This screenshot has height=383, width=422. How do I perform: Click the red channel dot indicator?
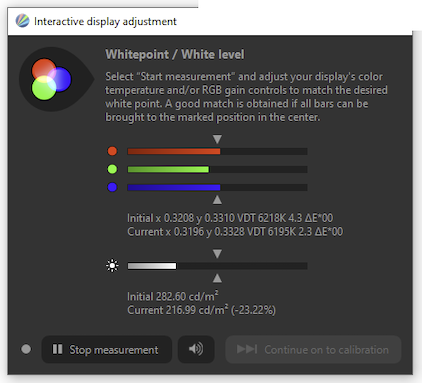(x=112, y=151)
